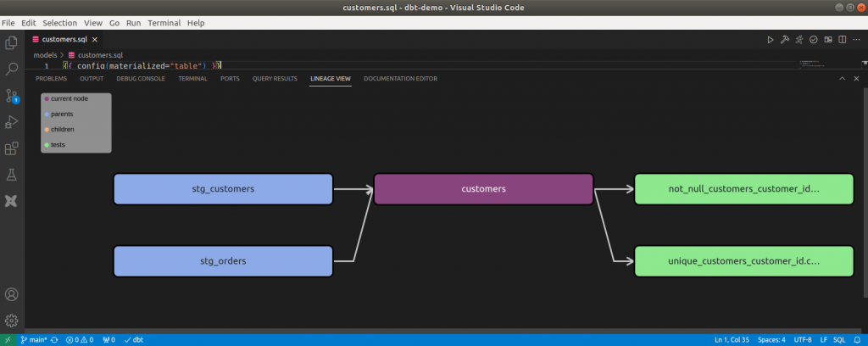Screen dimensions: 868x346
Task: Run the dbt model with play icon
Action: pos(770,39)
